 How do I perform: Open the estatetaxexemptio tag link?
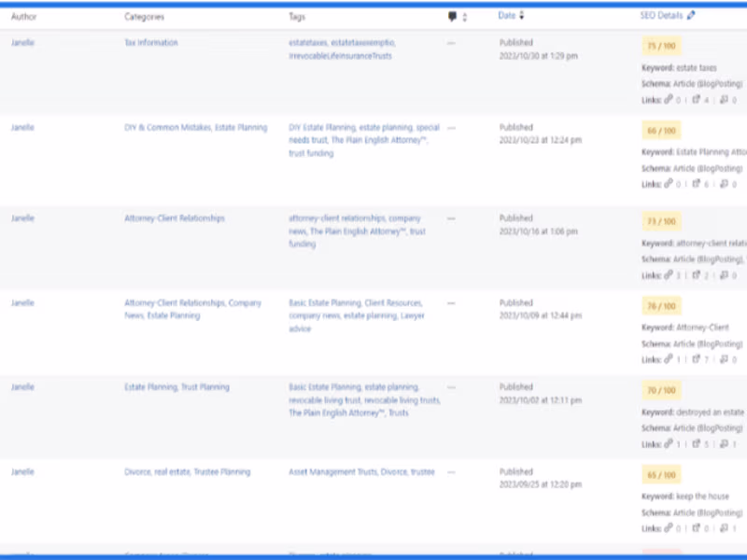(x=363, y=42)
